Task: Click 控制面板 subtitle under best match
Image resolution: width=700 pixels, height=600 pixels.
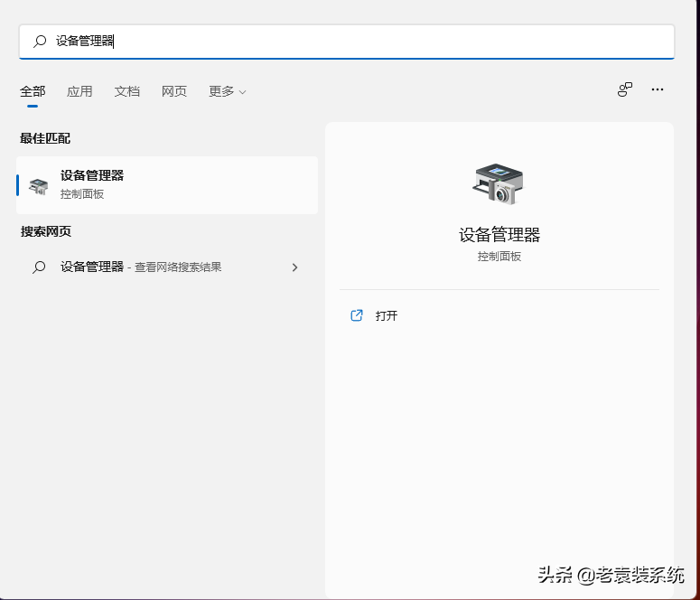Action: (x=82, y=194)
